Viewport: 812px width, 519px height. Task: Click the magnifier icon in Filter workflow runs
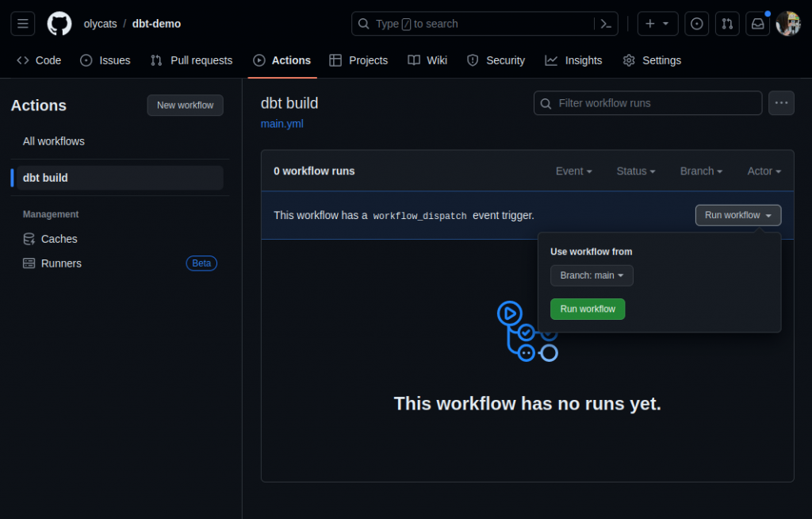(546, 104)
